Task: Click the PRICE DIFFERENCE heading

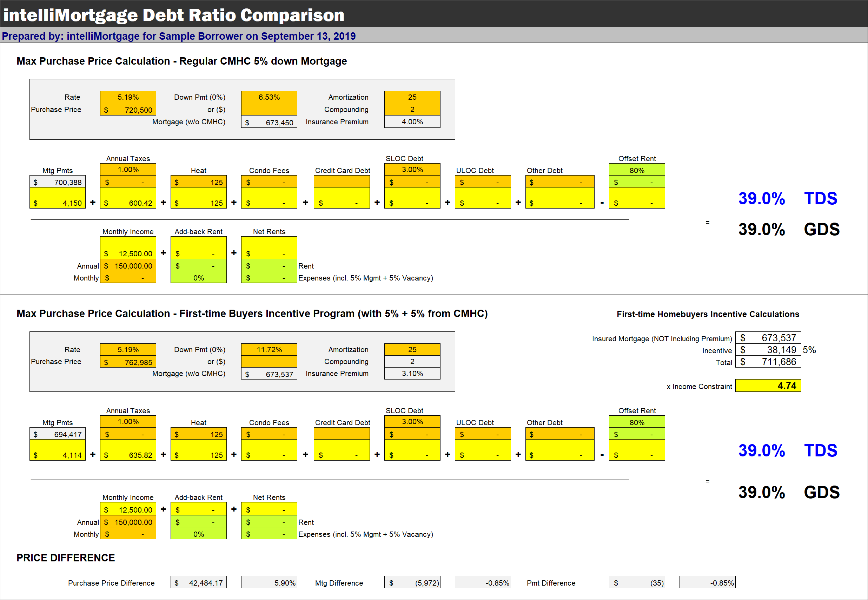Action: click(66, 558)
